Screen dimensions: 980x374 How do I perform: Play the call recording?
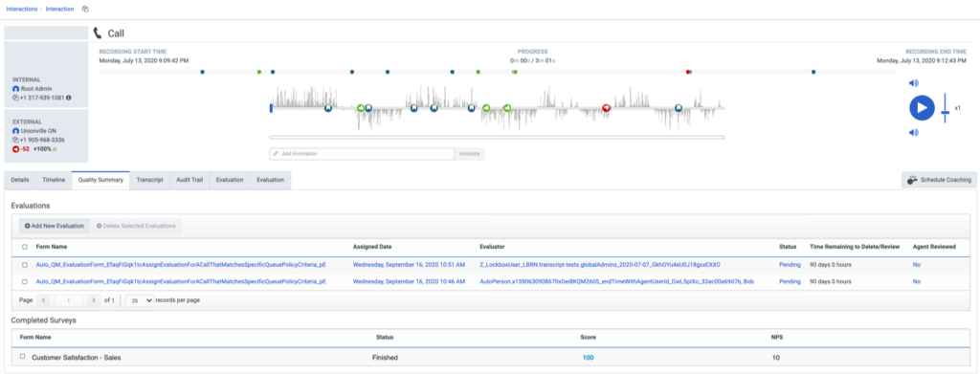tap(922, 108)
